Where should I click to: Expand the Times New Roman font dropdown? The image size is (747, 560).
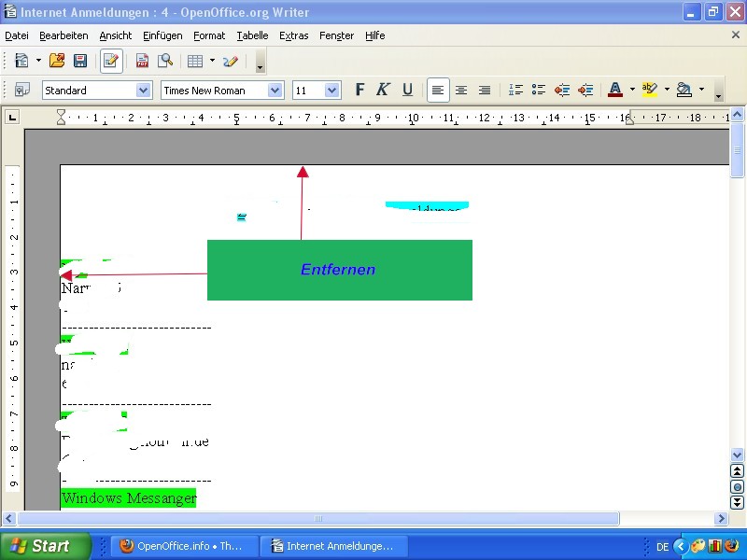275,90
